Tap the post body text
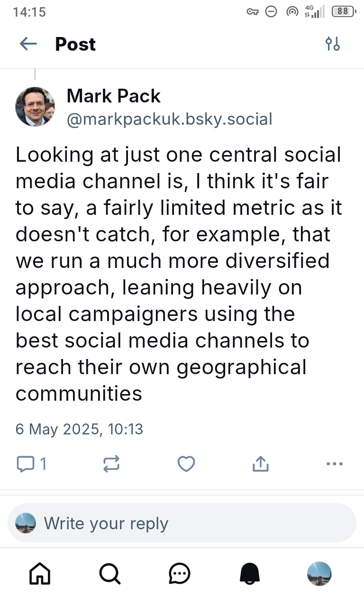The height and width of the screenshot is (607, 364). pos(178,274)
